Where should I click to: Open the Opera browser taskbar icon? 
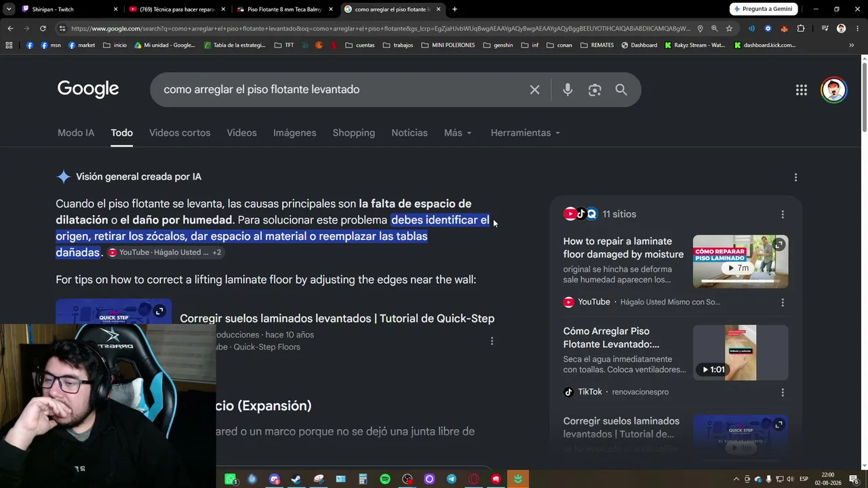(473, 479)
